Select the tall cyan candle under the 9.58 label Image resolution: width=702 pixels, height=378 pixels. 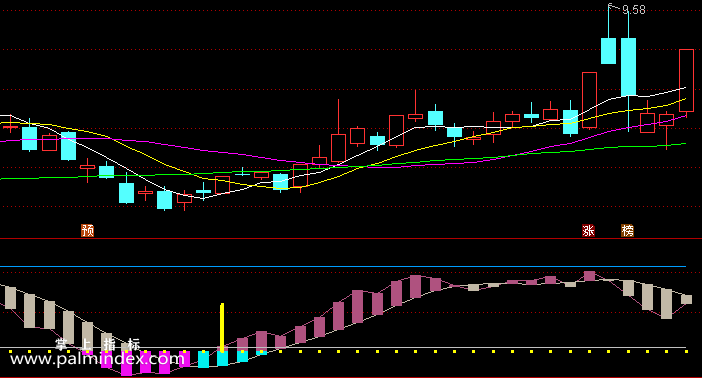629,67
